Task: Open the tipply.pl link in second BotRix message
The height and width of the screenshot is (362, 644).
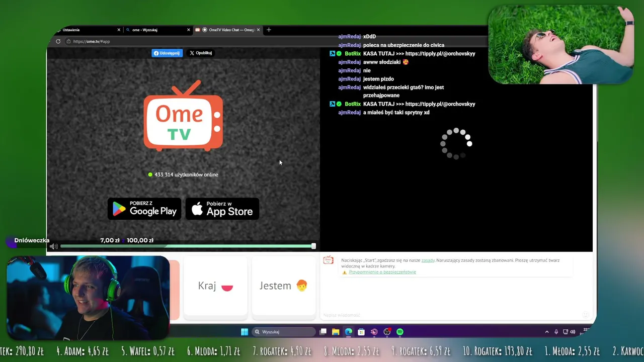Action: click(x=440, y=104)
